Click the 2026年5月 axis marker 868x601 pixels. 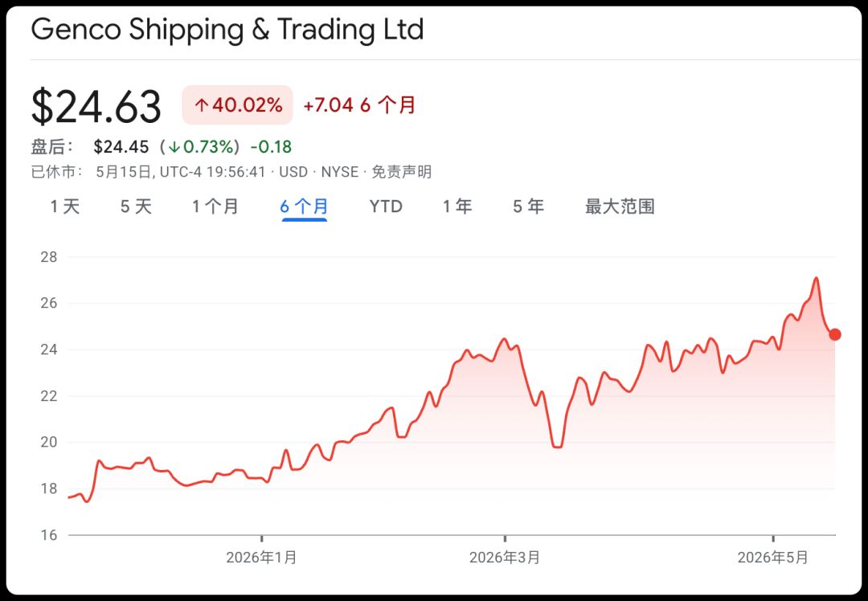[x=773, y=558]
